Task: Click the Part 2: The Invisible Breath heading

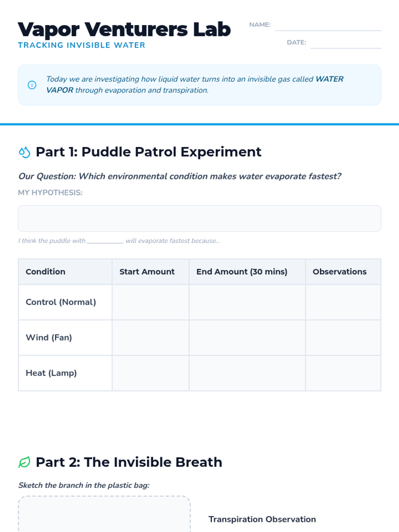Action: click(129, 462)
